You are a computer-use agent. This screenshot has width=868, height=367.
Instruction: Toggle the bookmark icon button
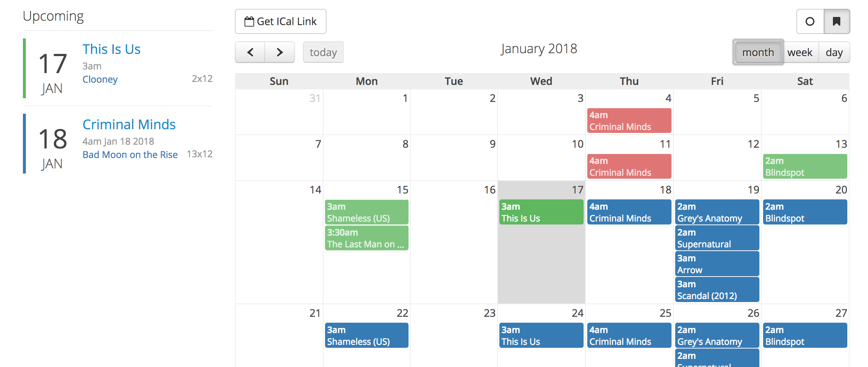coord(837,21)
